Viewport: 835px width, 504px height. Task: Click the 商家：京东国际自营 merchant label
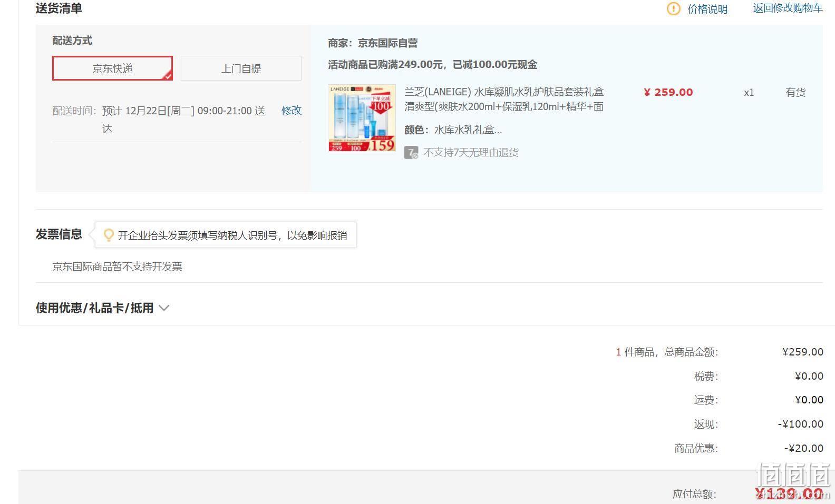(373, 43)
